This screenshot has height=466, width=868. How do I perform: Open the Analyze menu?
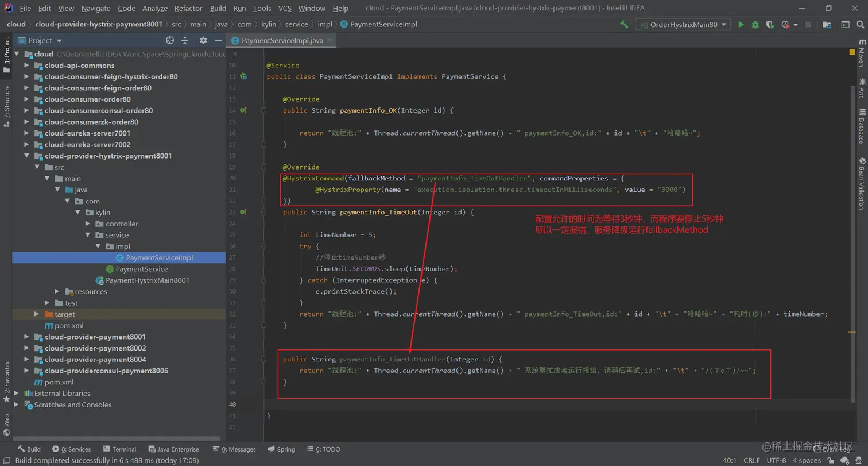pyautogui.click(x=155, y=8)
